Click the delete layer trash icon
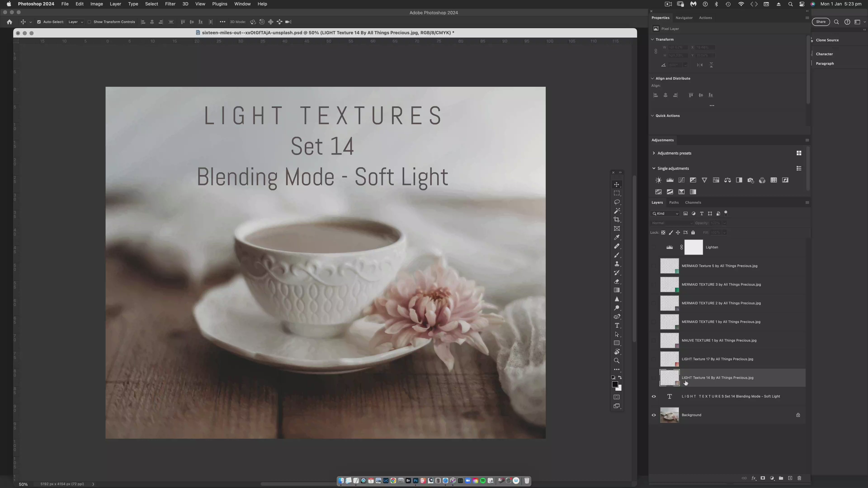This screenshot has width=868, height=488. point(799,478)
